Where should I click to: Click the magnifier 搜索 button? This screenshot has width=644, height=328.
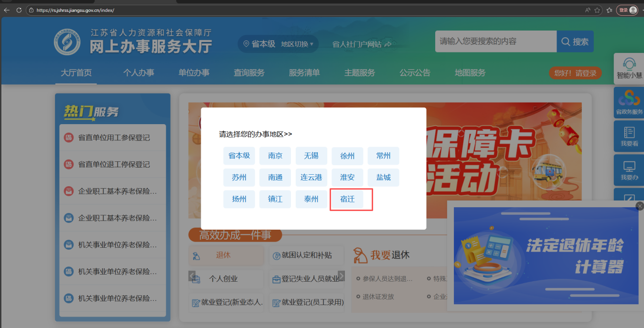click(575, 42)
